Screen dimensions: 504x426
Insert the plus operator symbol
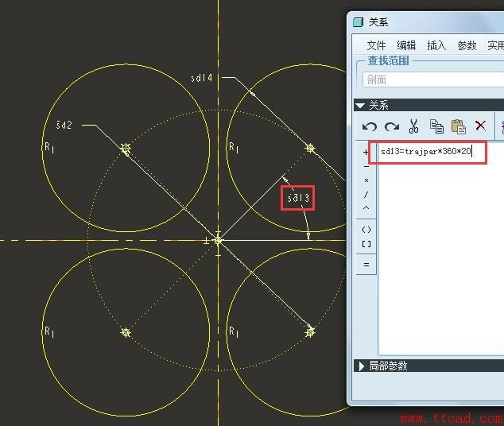pyautogui.click(x=366, y=152)
